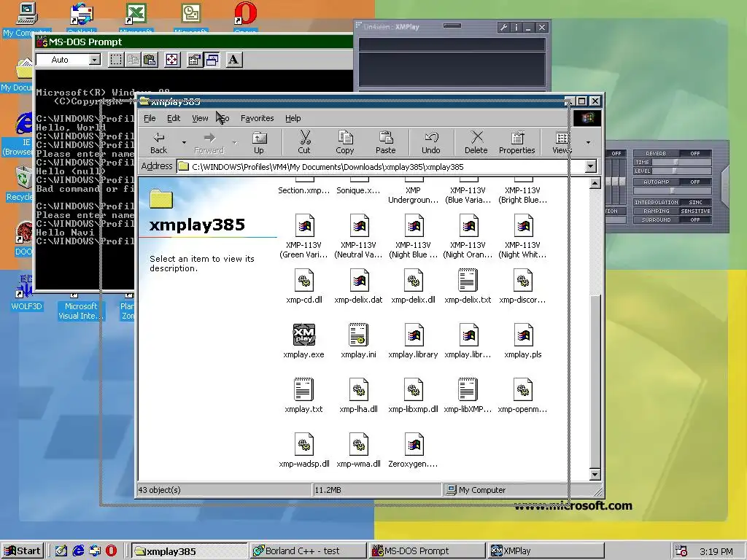747x560 pixels.
Task: Expand the toolbar overflow arrow after Views
Action: [588, 142]
